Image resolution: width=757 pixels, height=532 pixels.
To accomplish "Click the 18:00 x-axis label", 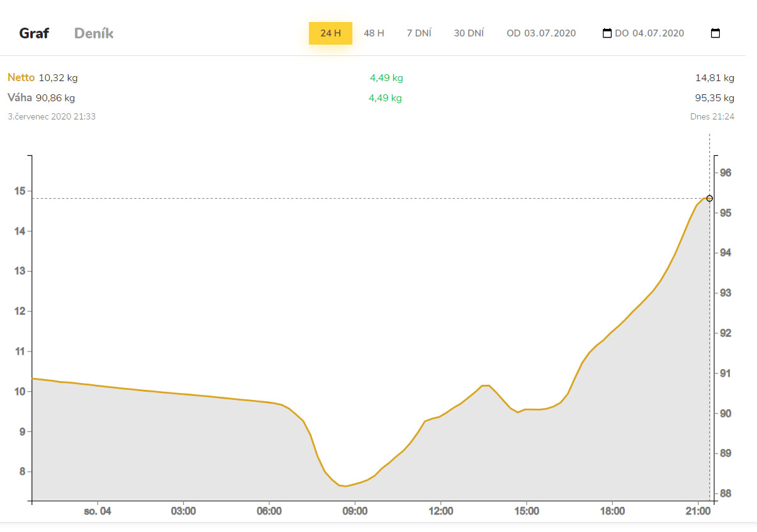I will pyautogui.click(x=612, y=511).
